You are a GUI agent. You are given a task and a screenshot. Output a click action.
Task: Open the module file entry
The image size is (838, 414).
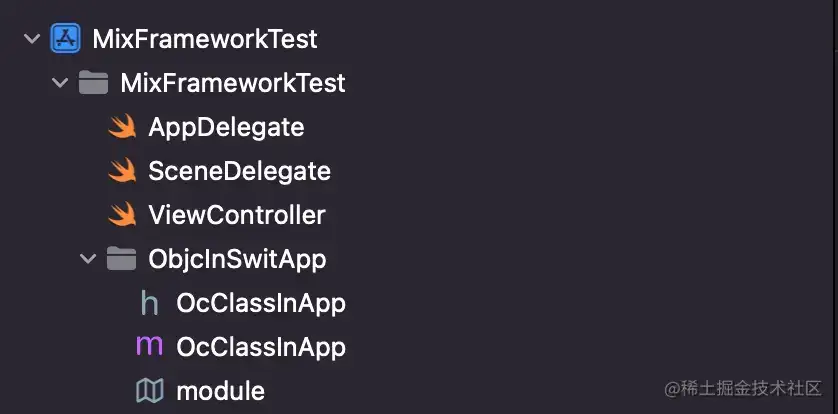[x=221, y=392]
